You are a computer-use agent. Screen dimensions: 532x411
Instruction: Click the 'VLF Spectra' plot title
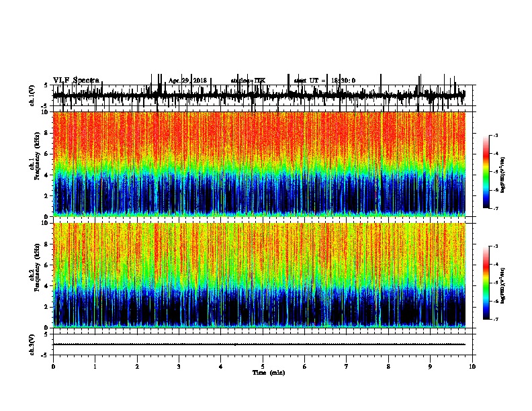[76, 81]
